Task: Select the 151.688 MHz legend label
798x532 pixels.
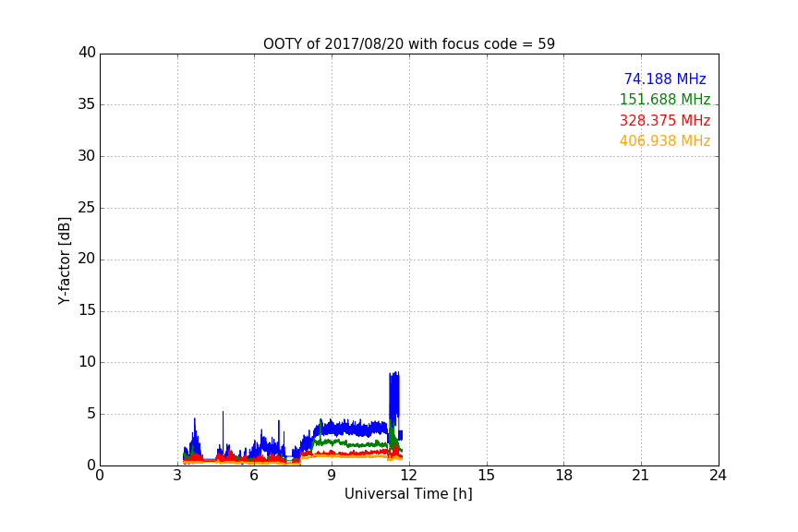Action: (x=665, y=99)
